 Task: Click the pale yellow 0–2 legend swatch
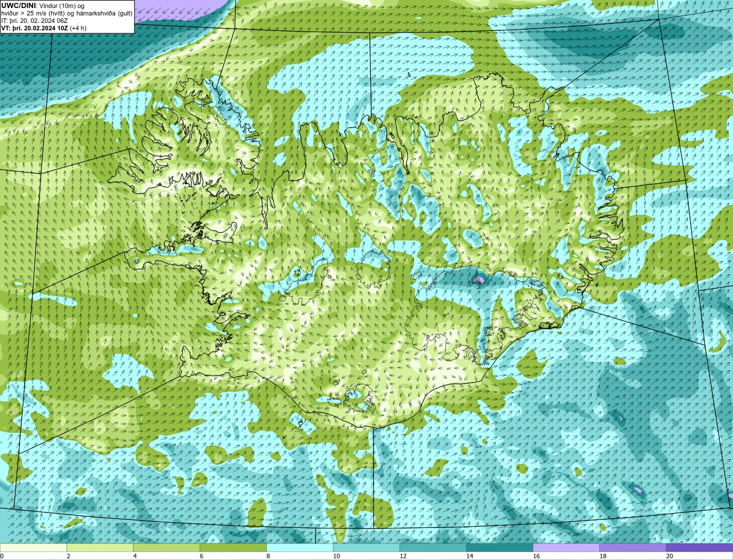(x=33, y=547)
